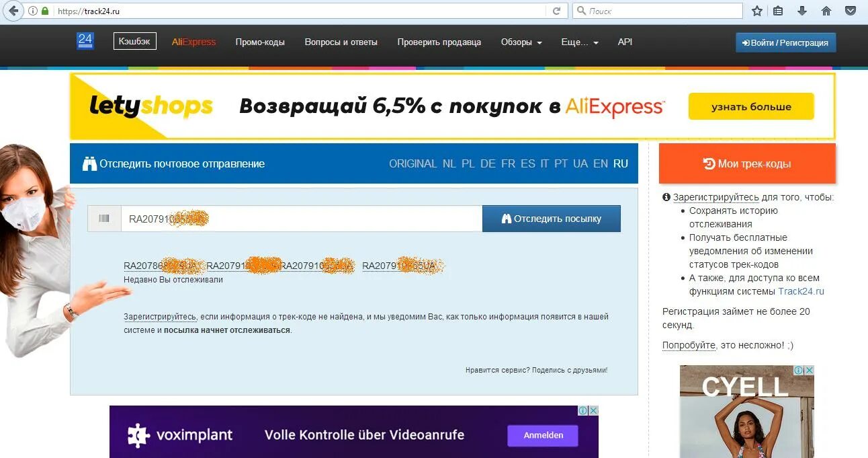Click the tracking number input field
Image resolution: width=868 pixels, height=458 pixels.
coord(302,219)
